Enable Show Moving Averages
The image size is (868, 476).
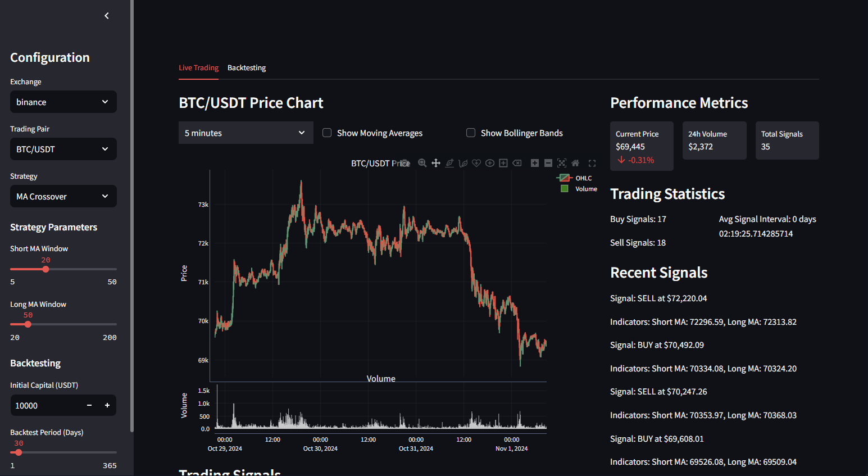(326, 133)
